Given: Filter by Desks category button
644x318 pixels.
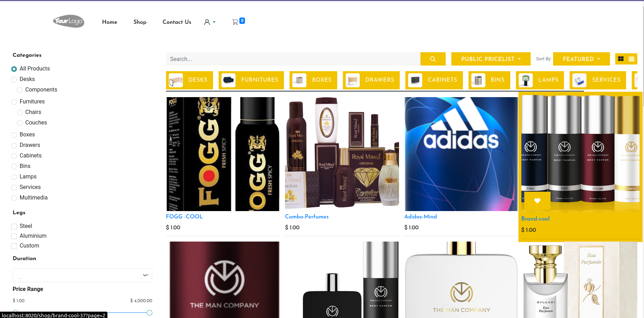Looking at the screenshot, I should click(190, 80).
